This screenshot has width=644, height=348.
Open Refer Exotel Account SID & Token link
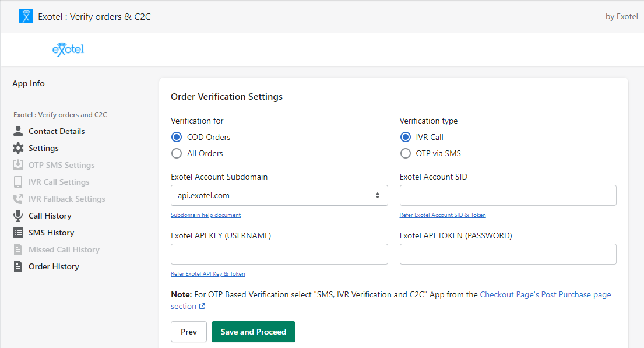click(x=443, y=215)
